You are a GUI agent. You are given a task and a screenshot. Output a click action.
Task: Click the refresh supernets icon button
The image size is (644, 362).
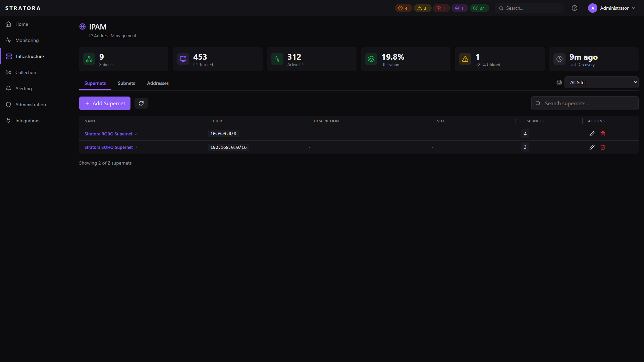[141, 103]
